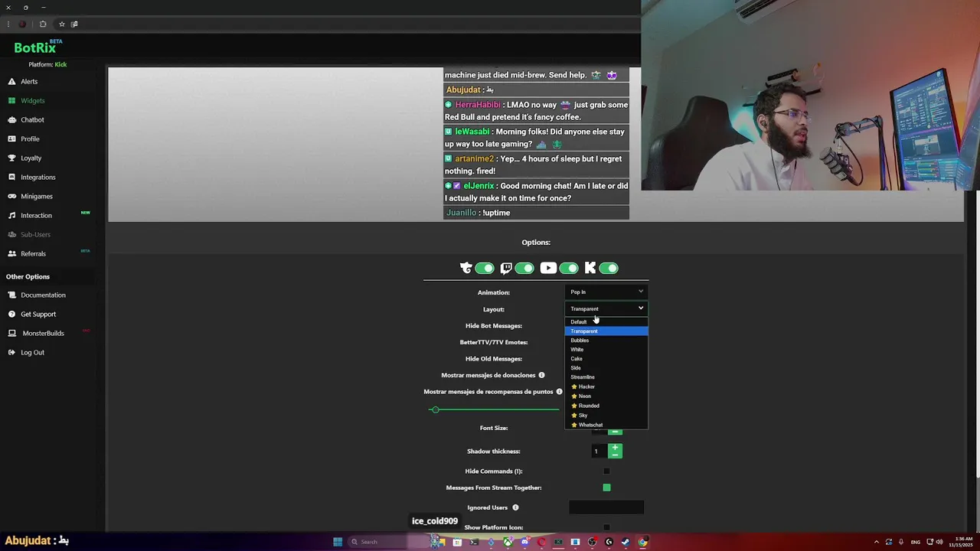Pick the starred Hacker layout
The height and width of the screenshot is (551, 980).
pos(606,386)
